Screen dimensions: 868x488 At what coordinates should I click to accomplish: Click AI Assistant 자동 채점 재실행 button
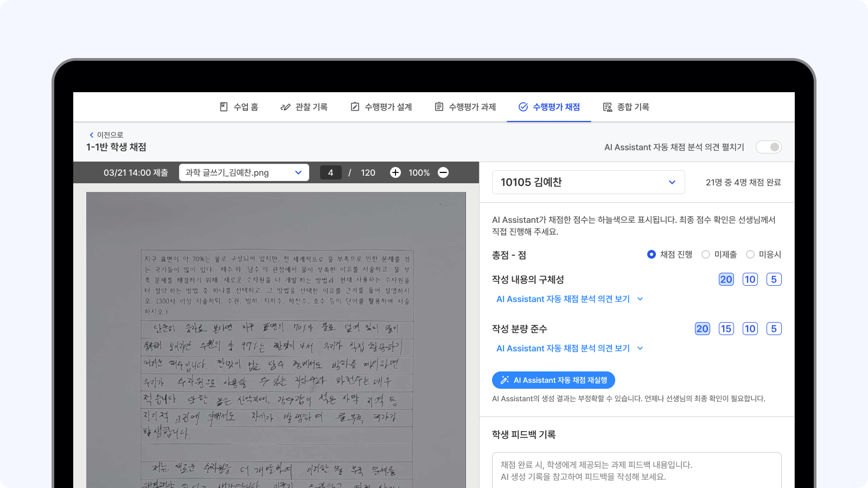(x=553, y=380)
